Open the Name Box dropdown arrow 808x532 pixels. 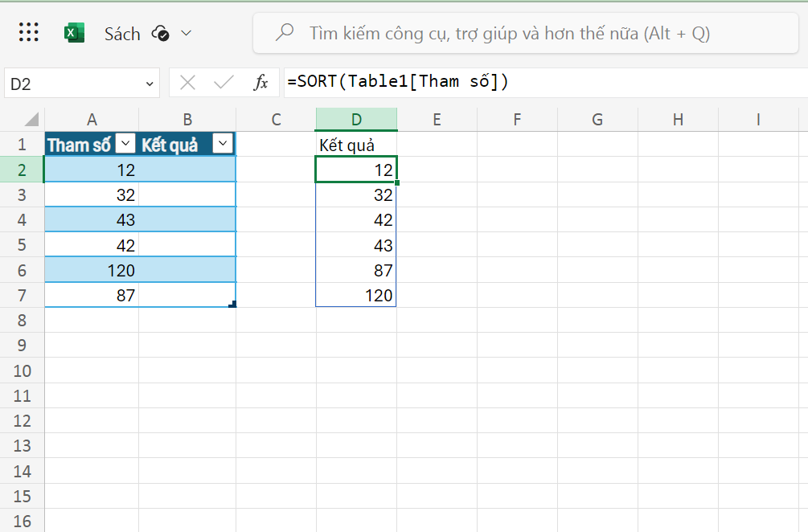click(x=150, y=84)
